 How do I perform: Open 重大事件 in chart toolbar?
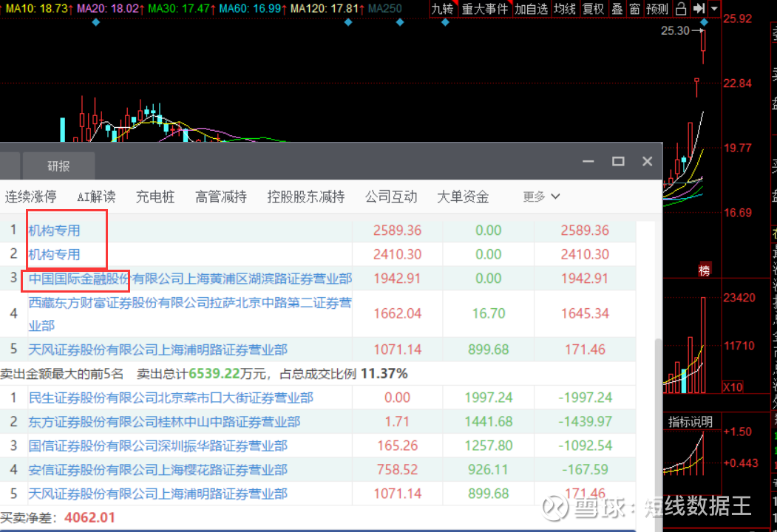click(x=485, y=9)
